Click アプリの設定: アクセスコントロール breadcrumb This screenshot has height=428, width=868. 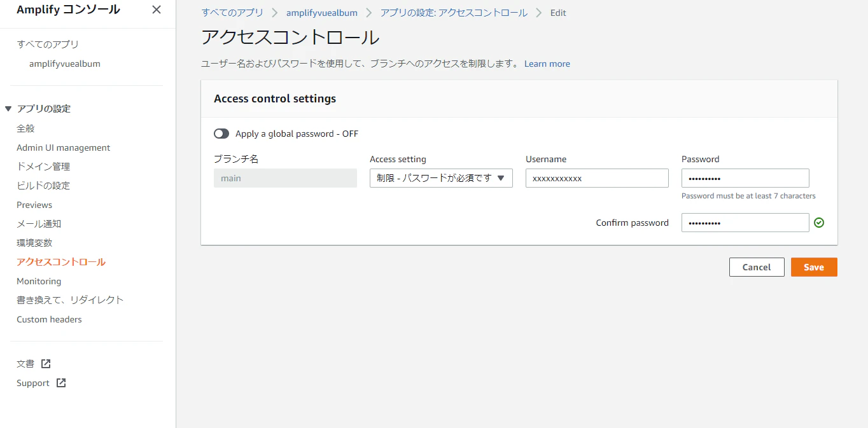pyautogui.click(x=454, y=13)
